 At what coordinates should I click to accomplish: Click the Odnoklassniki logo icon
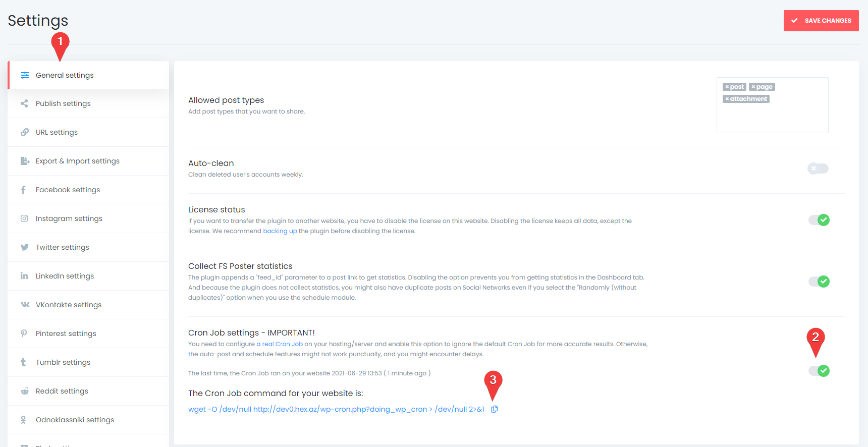[23, 420]
